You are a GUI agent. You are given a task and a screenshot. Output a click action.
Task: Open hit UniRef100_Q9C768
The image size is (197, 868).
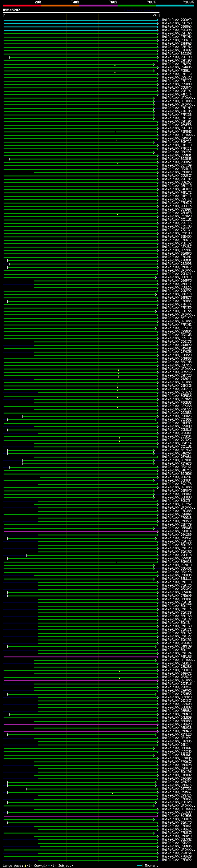click(176, 23)
